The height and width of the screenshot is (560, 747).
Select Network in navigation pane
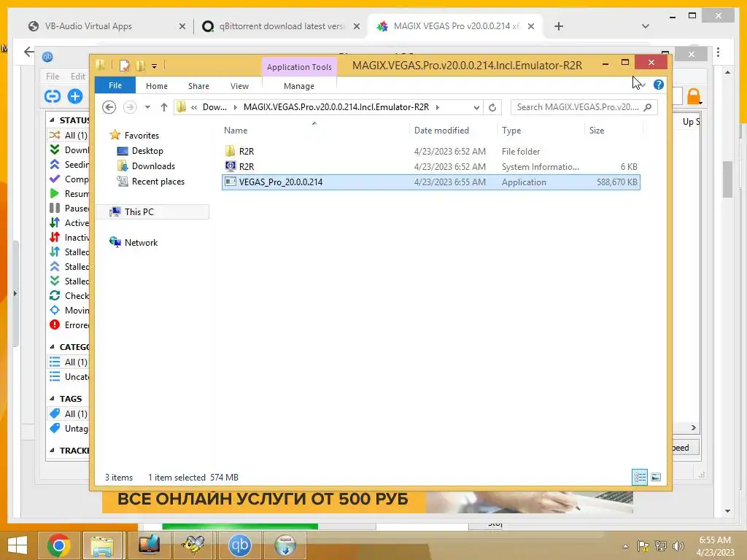pos(141,242)
